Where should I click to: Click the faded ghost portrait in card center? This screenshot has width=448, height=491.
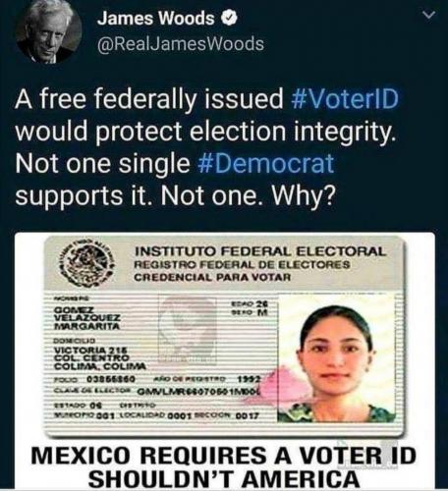tap(188, 331)
